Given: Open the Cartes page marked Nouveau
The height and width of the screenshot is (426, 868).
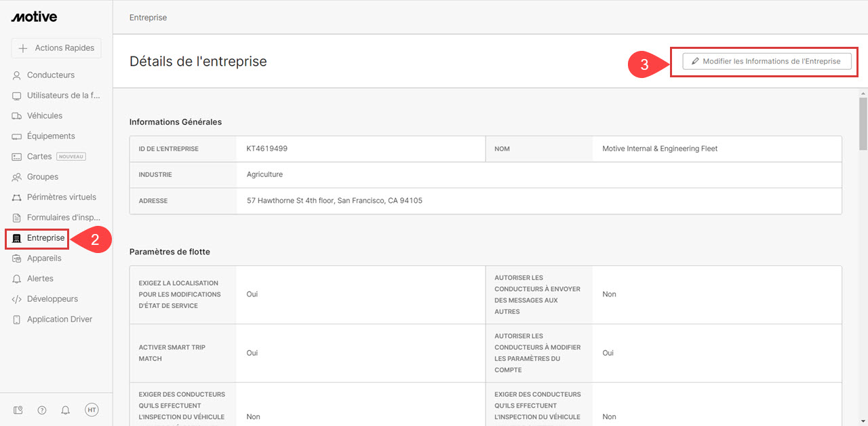Looking at the screenshot, I should tap(39, 157).
